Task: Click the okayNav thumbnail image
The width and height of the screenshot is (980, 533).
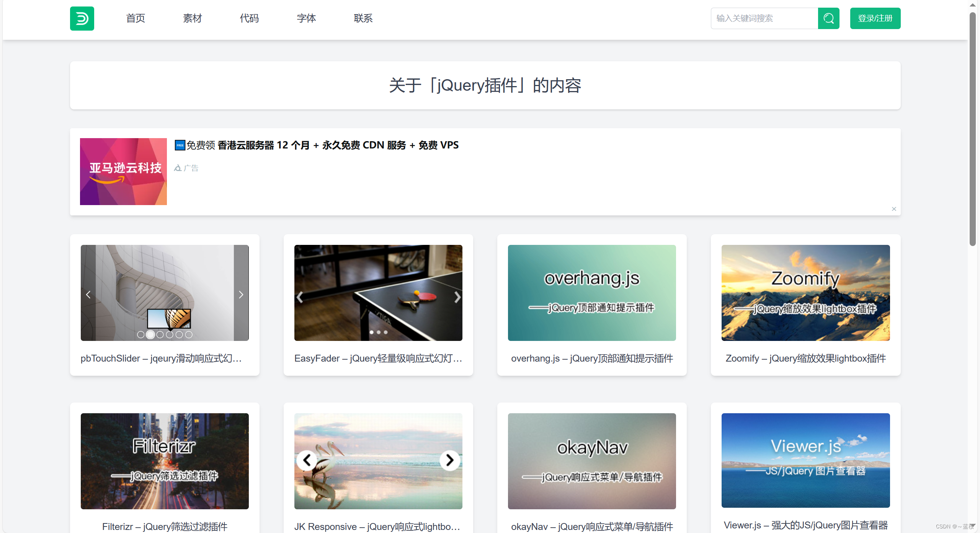Action: point(592,461)
